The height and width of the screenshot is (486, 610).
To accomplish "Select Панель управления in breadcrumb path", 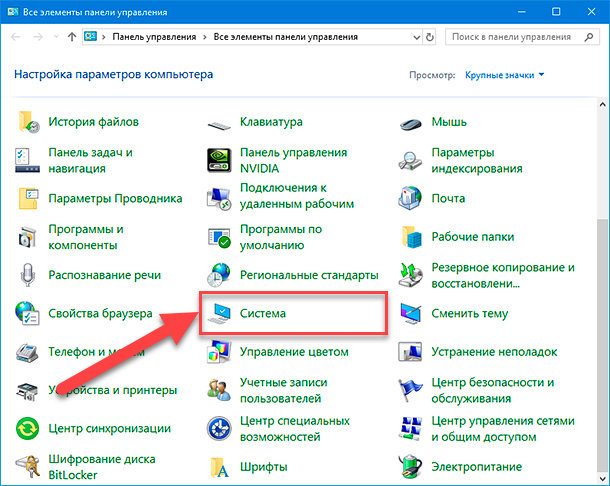I will point(154,37).
